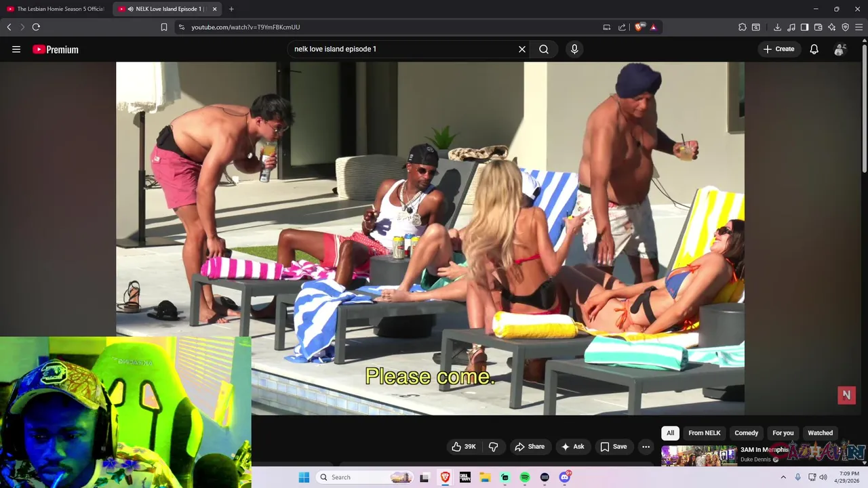Switch to The Lesbian Homie Season 5 tab
868x488 pixels.
pos(56,9)
